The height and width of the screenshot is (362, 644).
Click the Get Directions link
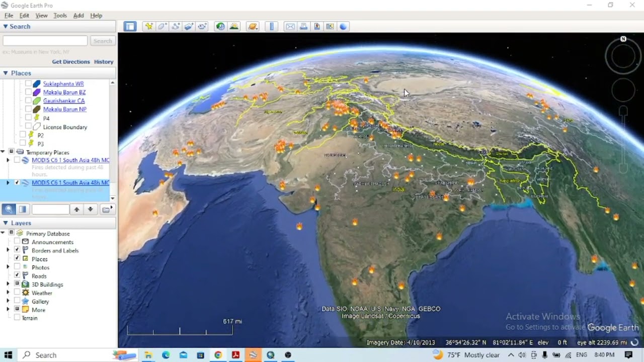point(71,62)
